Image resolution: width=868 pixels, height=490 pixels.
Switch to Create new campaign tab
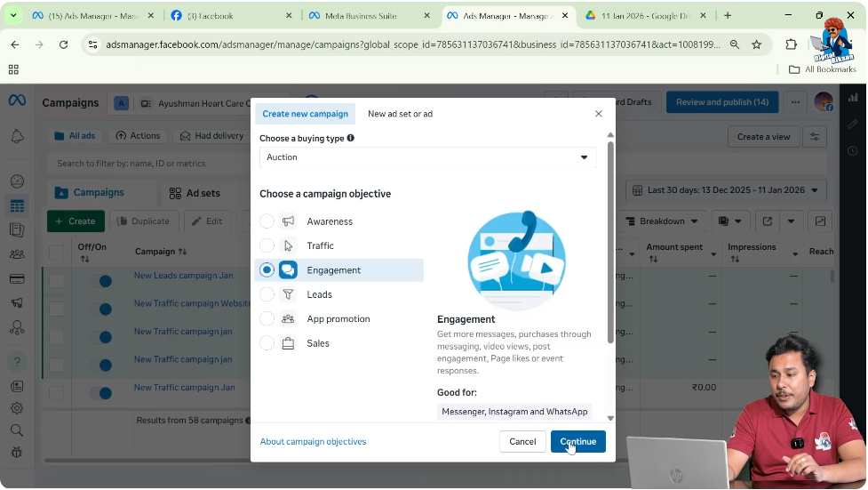305,114
